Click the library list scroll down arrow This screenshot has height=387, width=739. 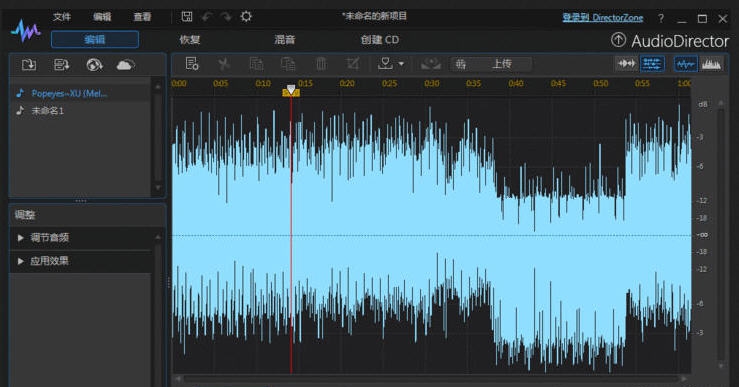click(158, 188)
